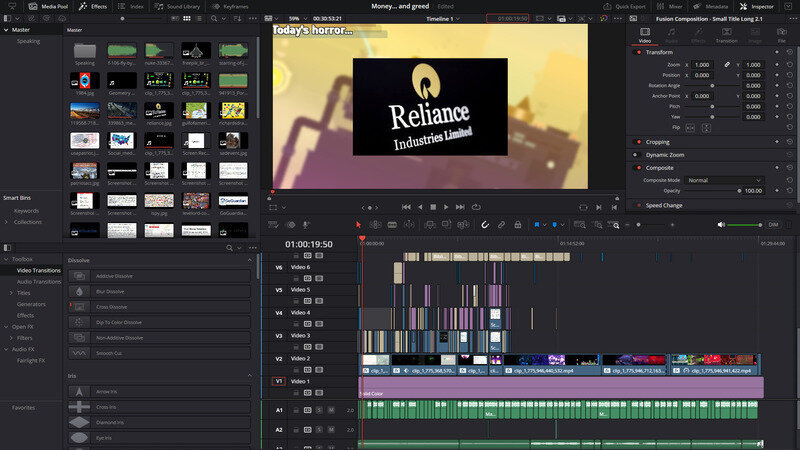Open the Inspector Audio tab
This screenshot has height=450, width=800.
[671, 35]
